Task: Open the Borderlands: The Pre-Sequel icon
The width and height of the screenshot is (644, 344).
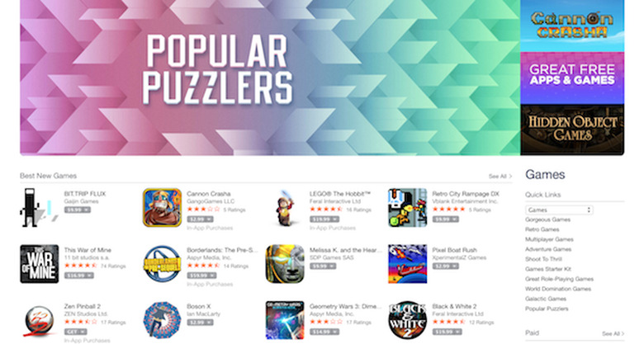Action: click(x=162, y=264)
